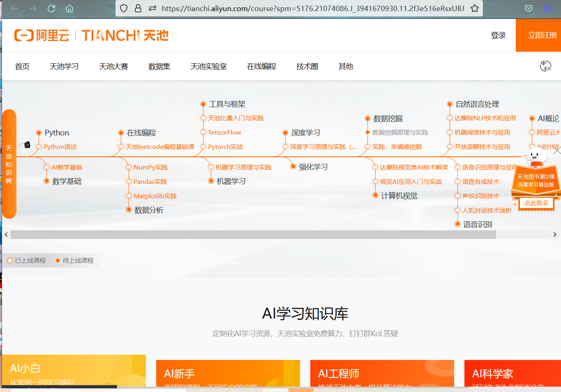Open the AI小白 card

click(74, 371)
